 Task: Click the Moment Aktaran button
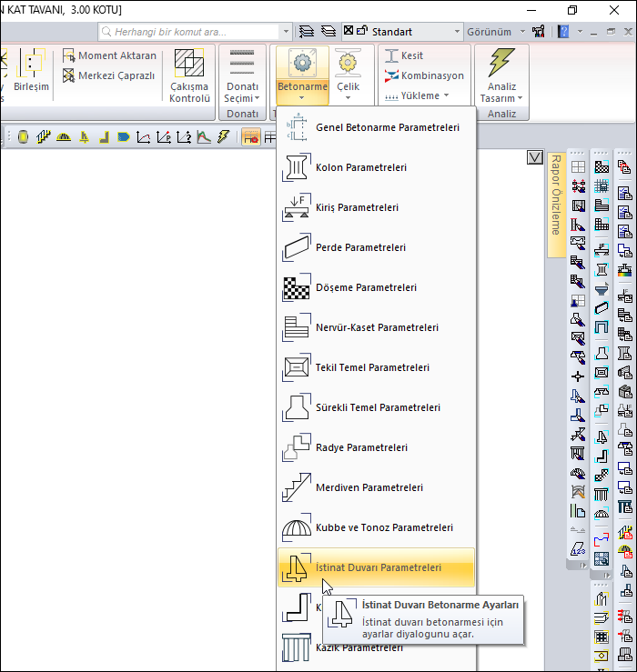click(108, 55)
